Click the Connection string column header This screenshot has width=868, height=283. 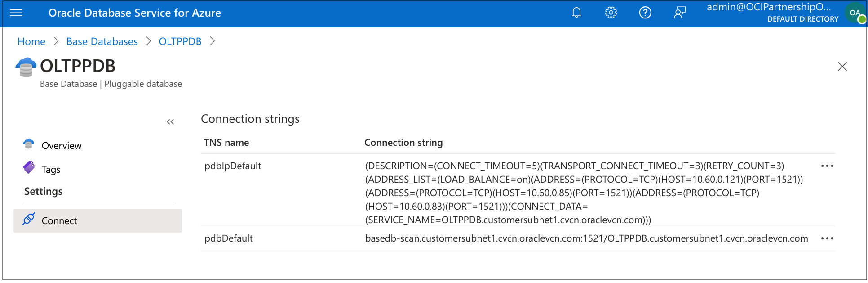pos(403,143)
